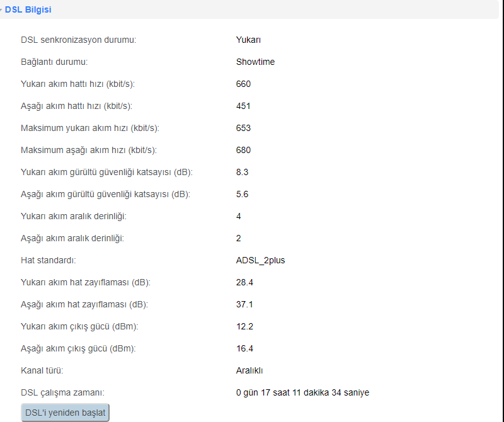Click the maximum downstream rate value 680
The image size is (504, 422).
243,150
